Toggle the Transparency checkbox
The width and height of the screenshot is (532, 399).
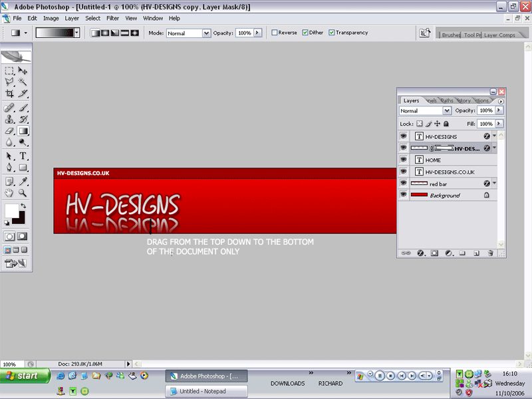331,33
